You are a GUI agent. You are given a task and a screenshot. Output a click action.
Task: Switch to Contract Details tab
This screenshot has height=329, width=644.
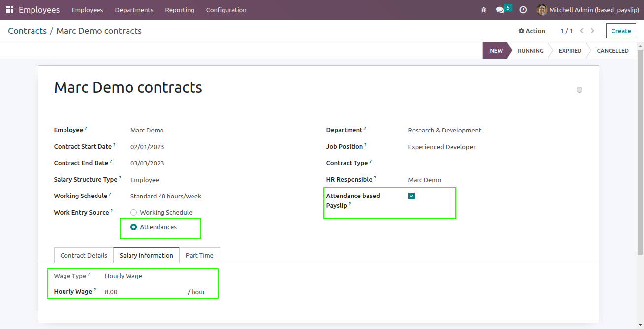click(x=84, y=255)
